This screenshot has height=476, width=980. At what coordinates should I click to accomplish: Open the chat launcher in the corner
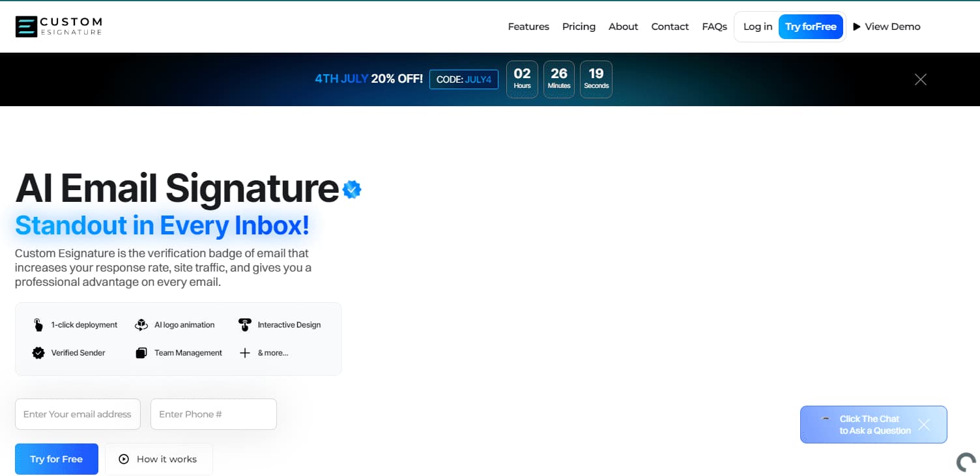(x=966, y=462)
